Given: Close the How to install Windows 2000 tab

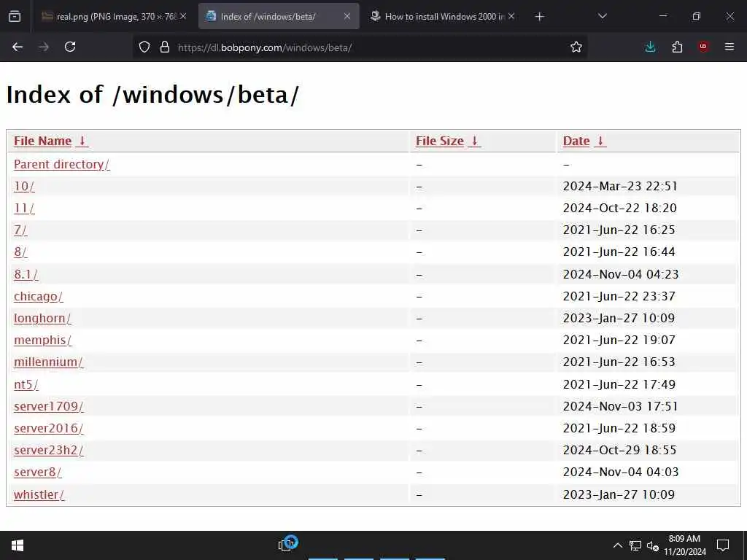Looking at the screenshot, I should (x=511, y=16).
